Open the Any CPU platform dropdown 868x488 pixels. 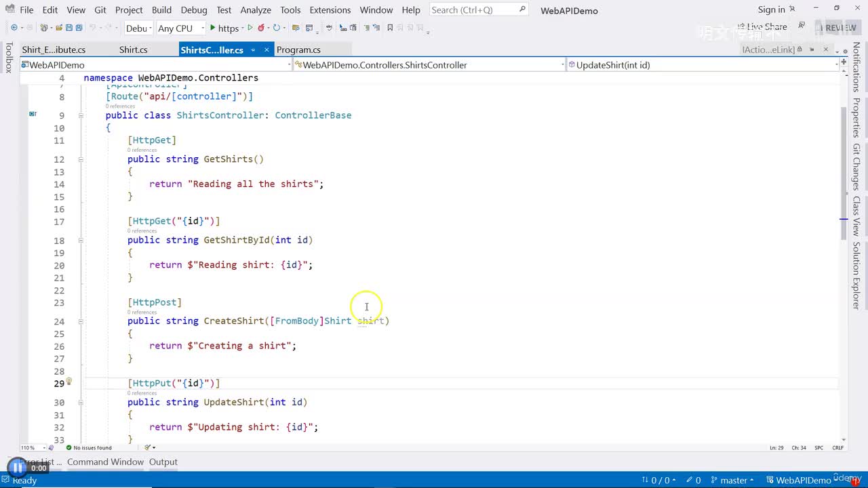pyautogui.click(x=180, y=28)
